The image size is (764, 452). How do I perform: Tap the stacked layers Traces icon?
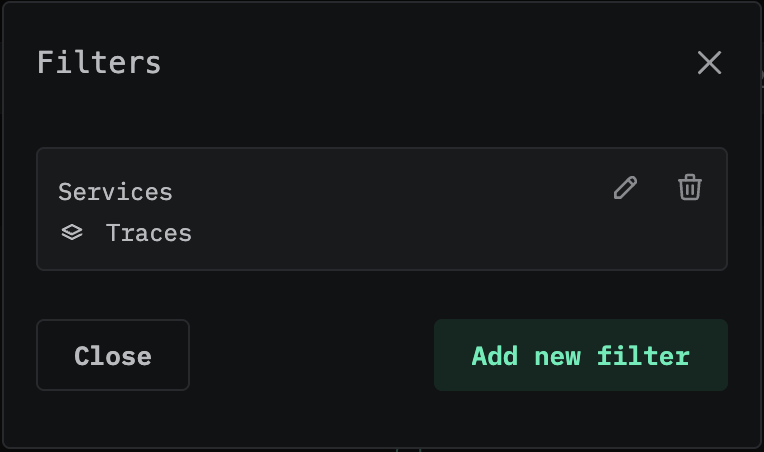pyautogui.click(x=72, y=233)
